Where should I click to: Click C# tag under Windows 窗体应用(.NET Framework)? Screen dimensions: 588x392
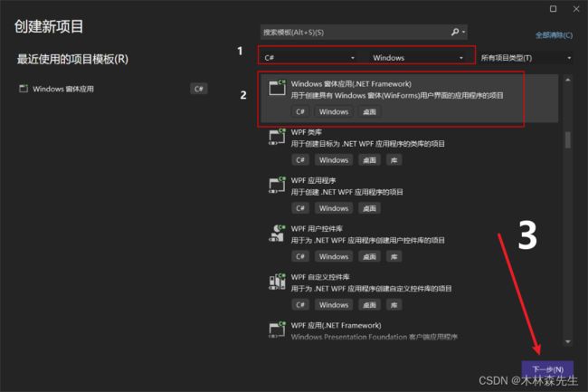tap(300, 111)
